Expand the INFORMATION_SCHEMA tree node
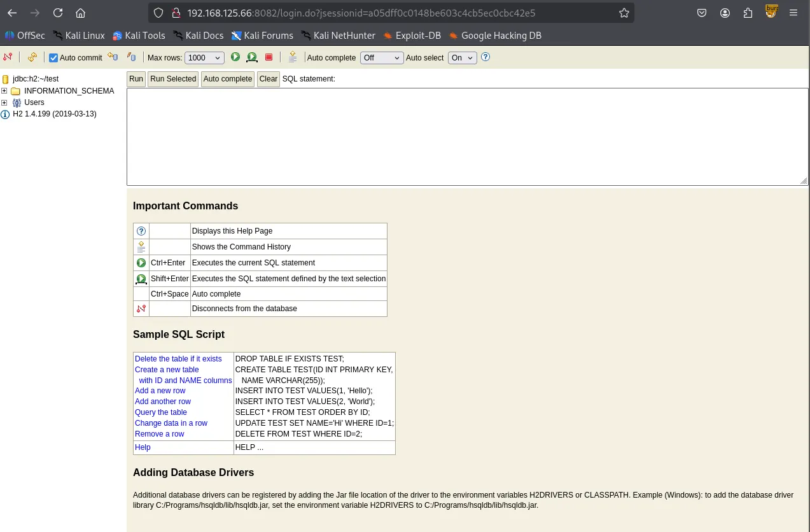The image size is (810, 532). [x=4, y=91]
